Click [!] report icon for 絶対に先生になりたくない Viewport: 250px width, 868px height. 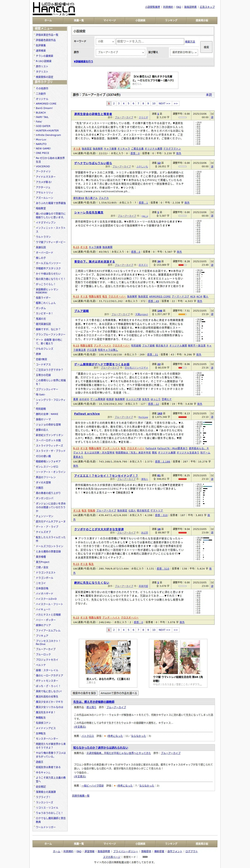coord(212,582)
